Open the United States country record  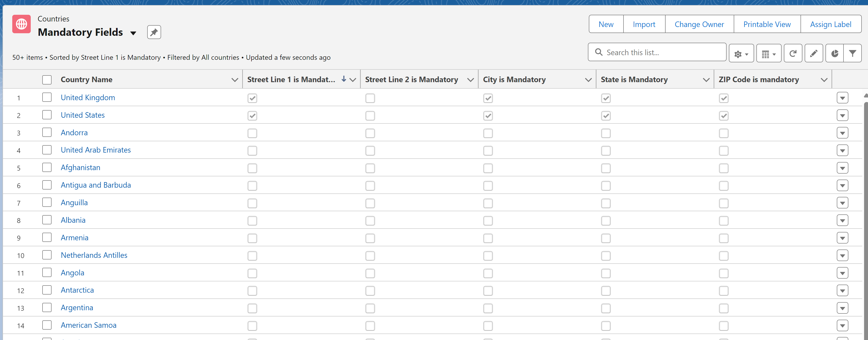coord(83,115)
